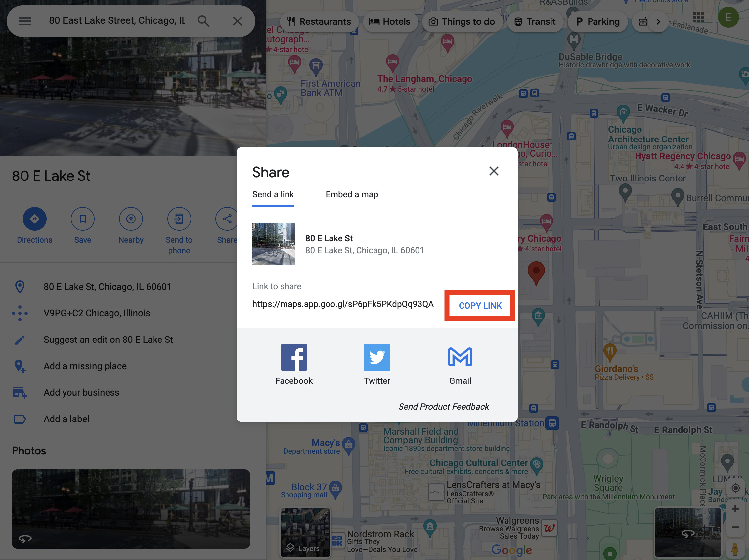Click The Langham, Chicago hotel label
Viewport: 749px width, 560px height.
click(x=424, y=79)
